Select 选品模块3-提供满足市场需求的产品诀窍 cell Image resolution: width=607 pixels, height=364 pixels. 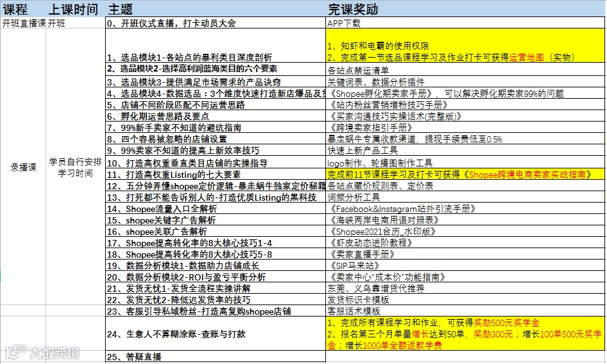pyautogui.click(x=215, y=82)
